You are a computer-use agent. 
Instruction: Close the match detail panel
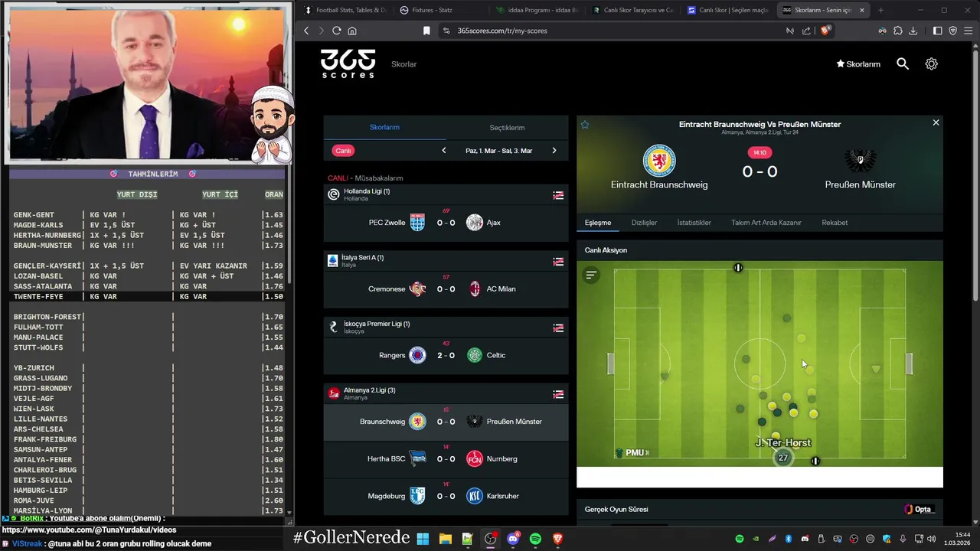(x=936, y=122)
